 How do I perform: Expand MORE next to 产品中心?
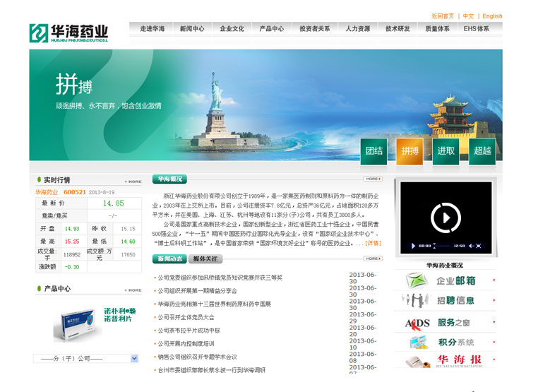tap(133, 290)
